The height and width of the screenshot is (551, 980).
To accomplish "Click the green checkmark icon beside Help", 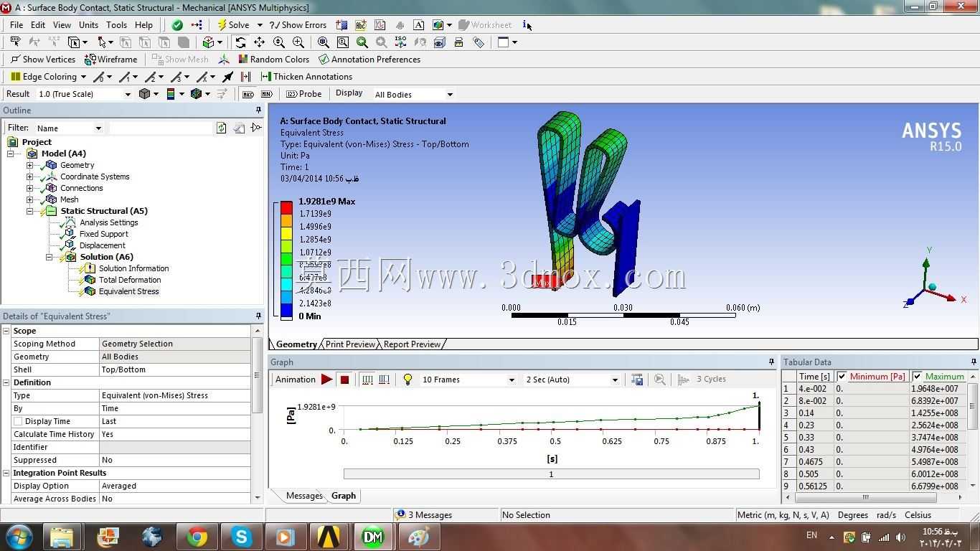I will click(x=177, y=25).
